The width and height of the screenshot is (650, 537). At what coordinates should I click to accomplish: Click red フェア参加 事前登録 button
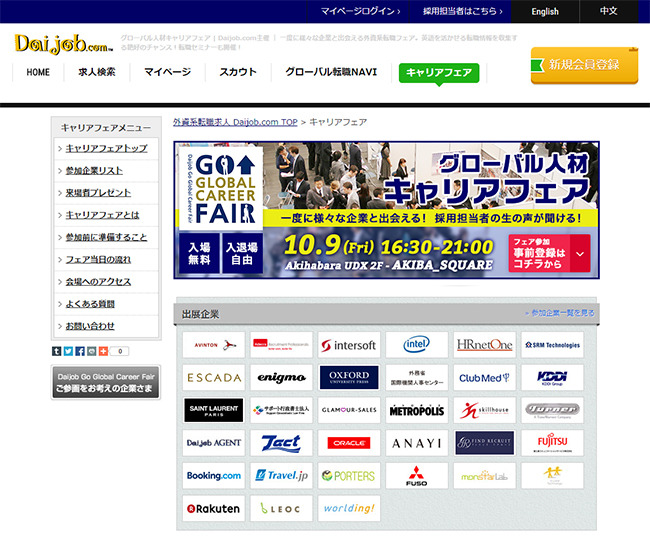point(549,253)
